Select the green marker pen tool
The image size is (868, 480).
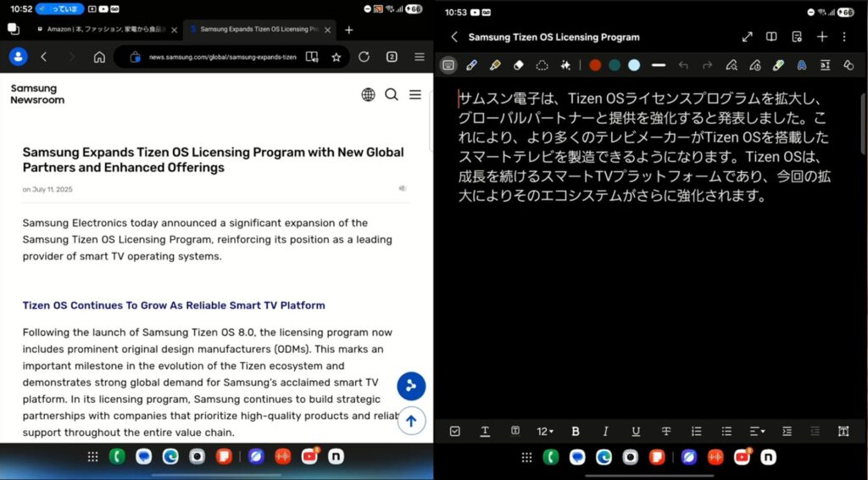[x=778, y=65]
